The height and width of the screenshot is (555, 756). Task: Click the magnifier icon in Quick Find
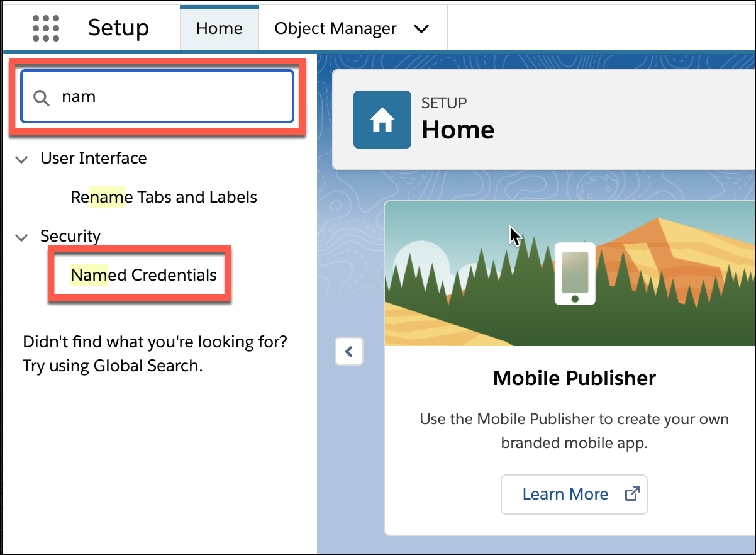tap(42, 98)
